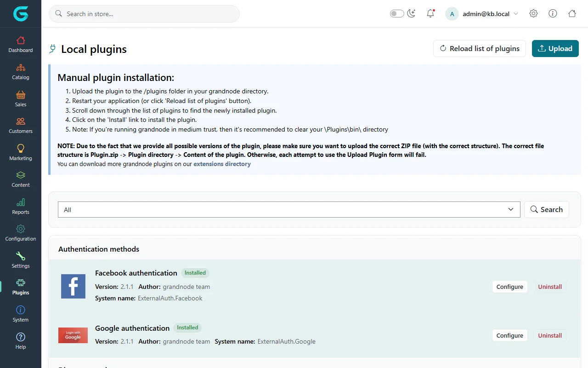Uninstall the Google authentication plugin

550,335
